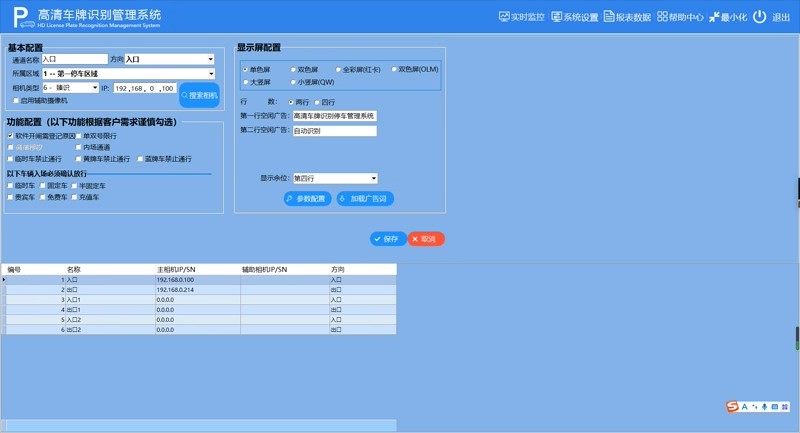Viewport: 800px width, 433px height.
Task: Expand the 显示余位 dropdown
Action: [373, 178]
